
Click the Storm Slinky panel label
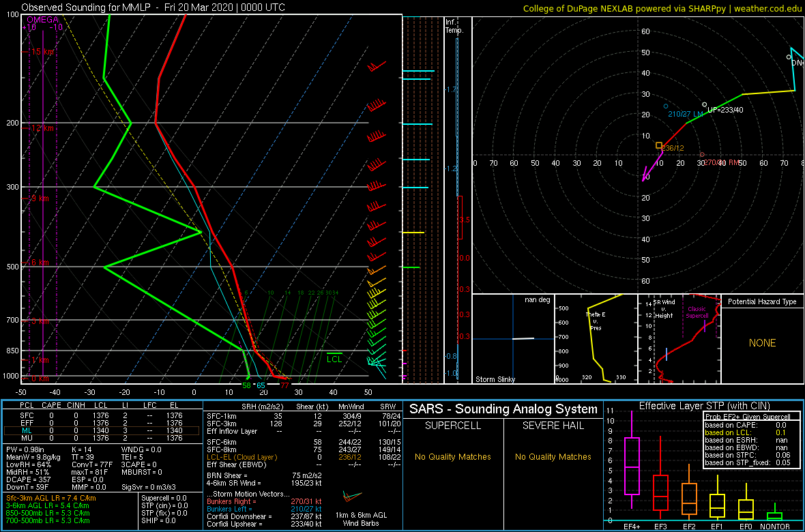click(496, 379)
